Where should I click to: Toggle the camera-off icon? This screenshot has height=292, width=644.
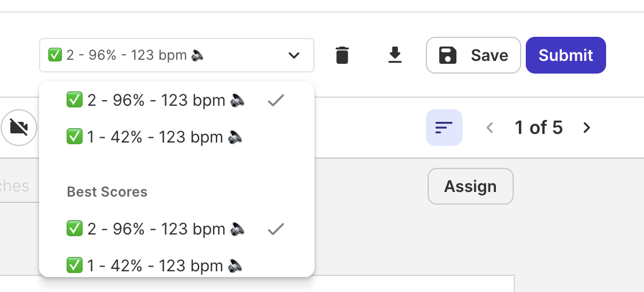(19, 127)
